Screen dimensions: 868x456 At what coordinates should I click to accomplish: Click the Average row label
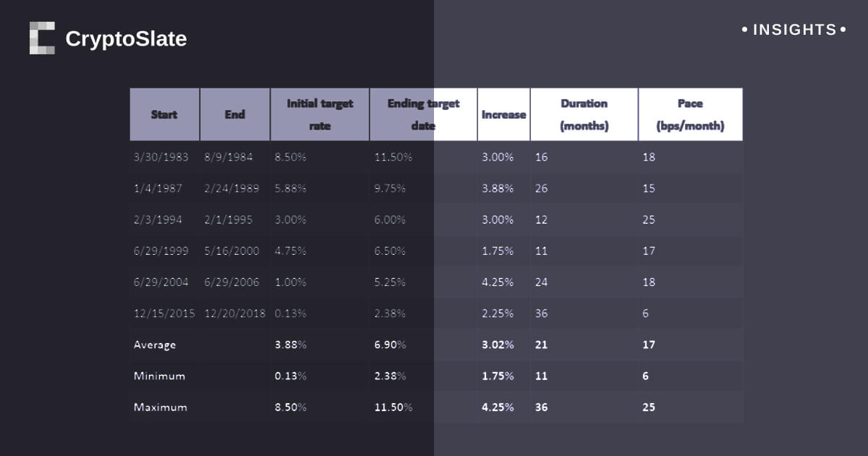pyautogui.click(x=155, y=345)
